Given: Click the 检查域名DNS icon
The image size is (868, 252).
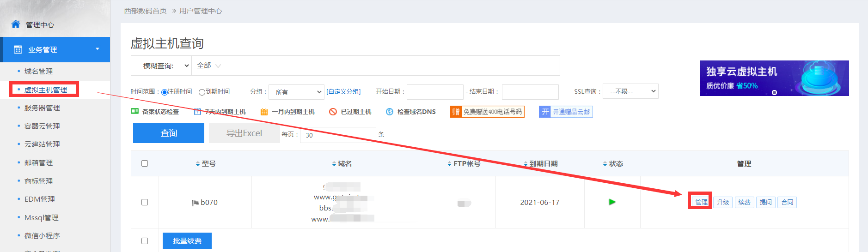Looking at the screenshot, I should pyautogui.click(x=390, y=112).
